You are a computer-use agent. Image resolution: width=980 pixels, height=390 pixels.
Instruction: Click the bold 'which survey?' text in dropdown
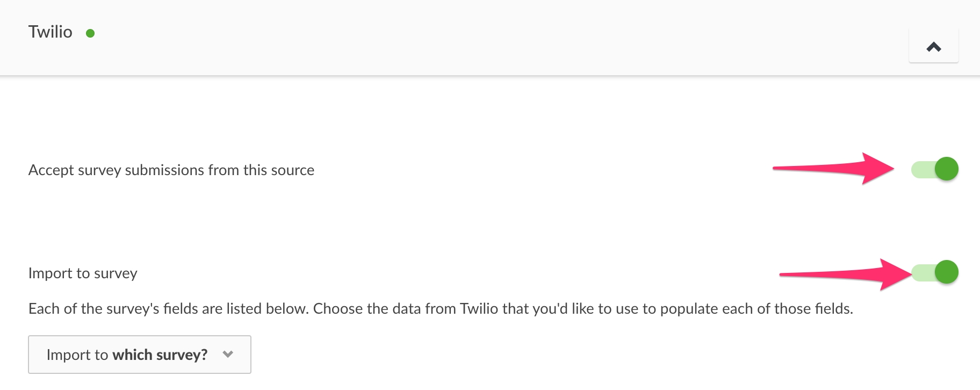tap(160, 355)
